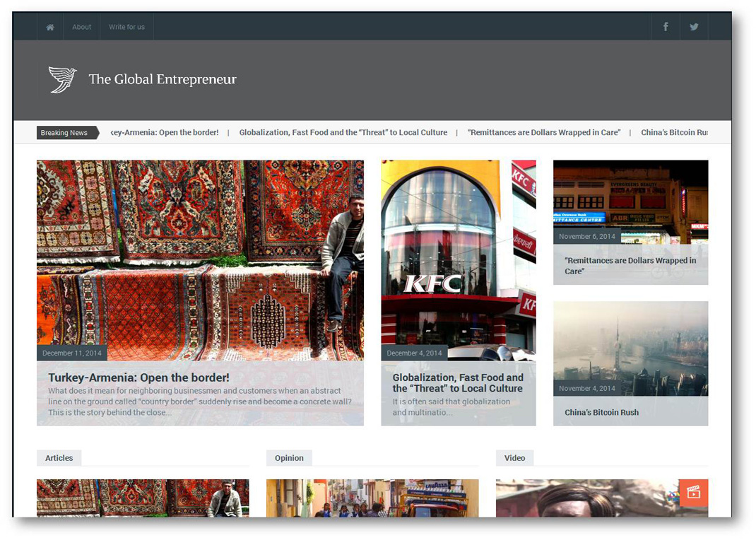Click The Global Entrepreneur site title

[x=163, y=79]
